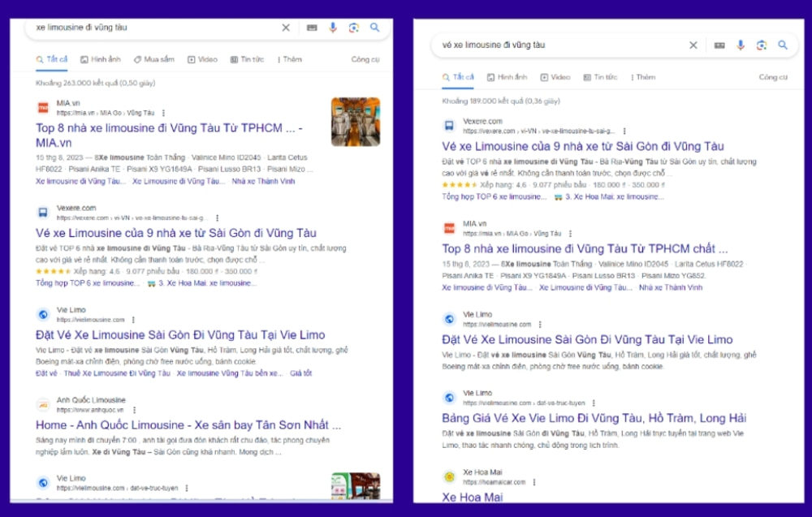Click the microphone icon in the right search bar
This screenshot has height=517, width=812.
(x=741, y=45)
